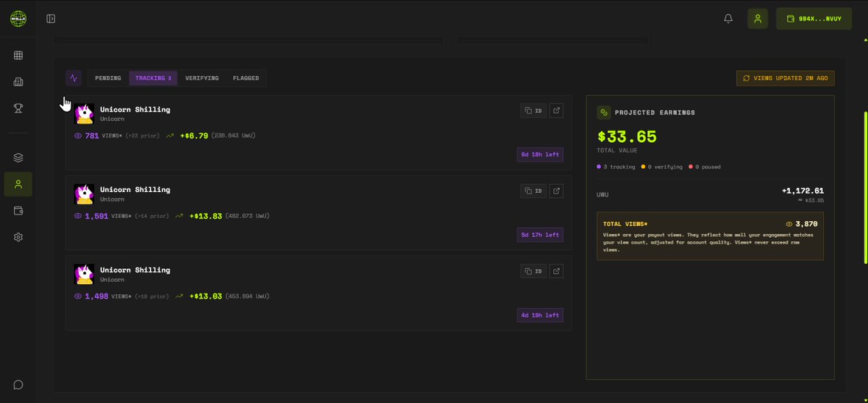Open external link for 1,591-views submission
This screenshot has height=403, width=868.
click(556, 191)
